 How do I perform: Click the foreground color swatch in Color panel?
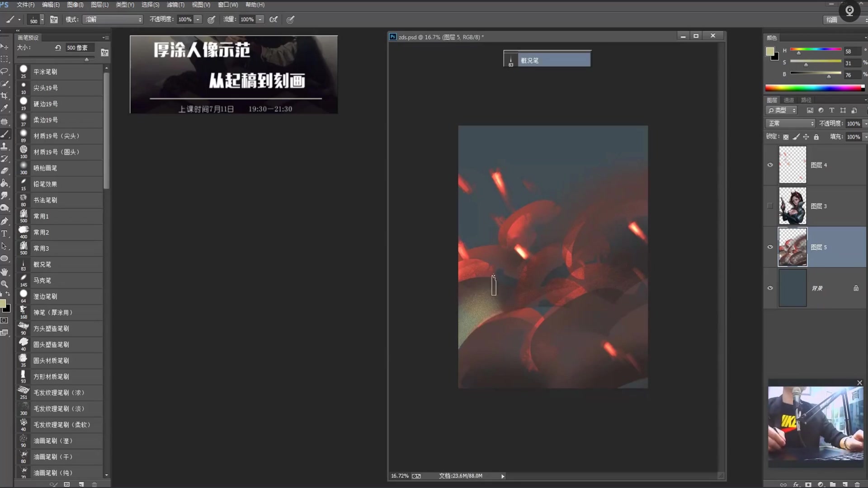pos(769,52)
